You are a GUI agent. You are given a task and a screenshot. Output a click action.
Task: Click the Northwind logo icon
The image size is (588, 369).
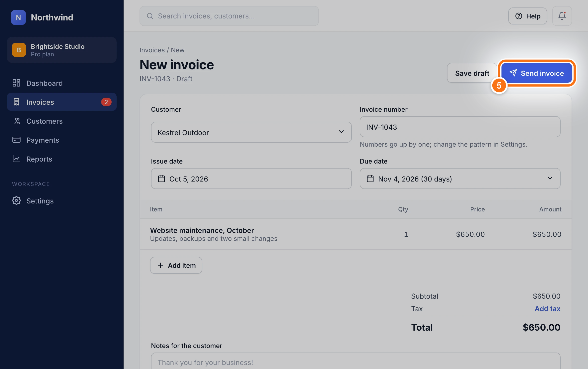point(18,17)
